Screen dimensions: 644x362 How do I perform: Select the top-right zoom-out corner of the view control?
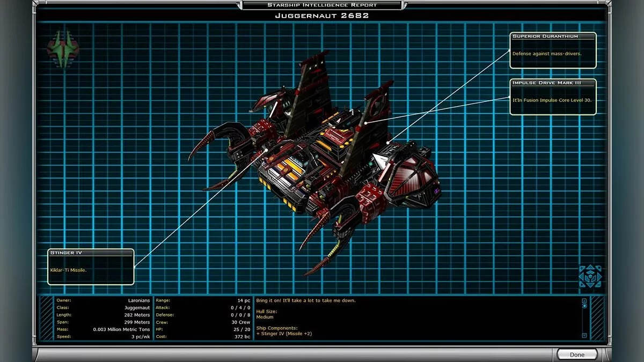599,268
